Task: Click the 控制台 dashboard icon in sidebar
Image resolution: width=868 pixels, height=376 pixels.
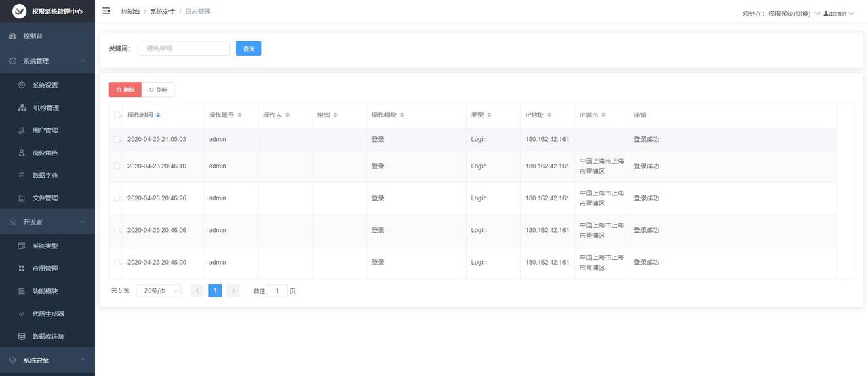Action: [x=12, y=36]
